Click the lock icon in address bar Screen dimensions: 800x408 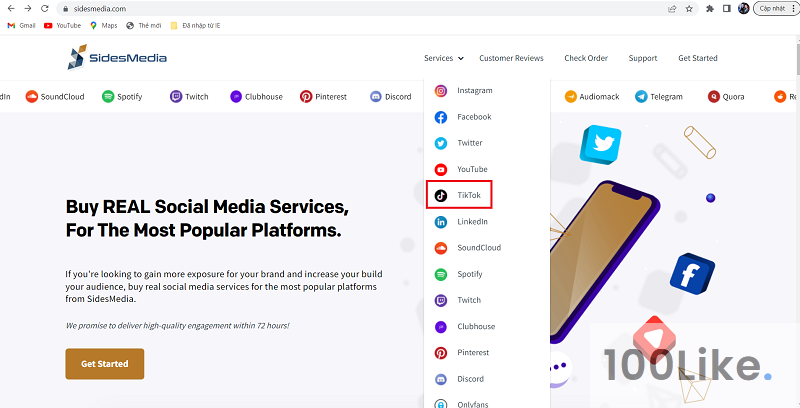click(65, 9)
